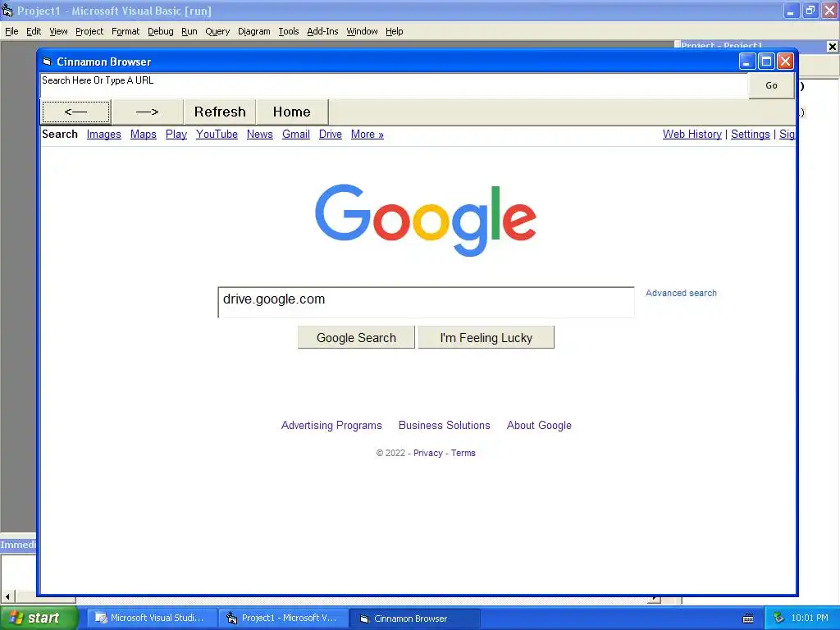
Task: Open Google Settings link
Action: 750,135
